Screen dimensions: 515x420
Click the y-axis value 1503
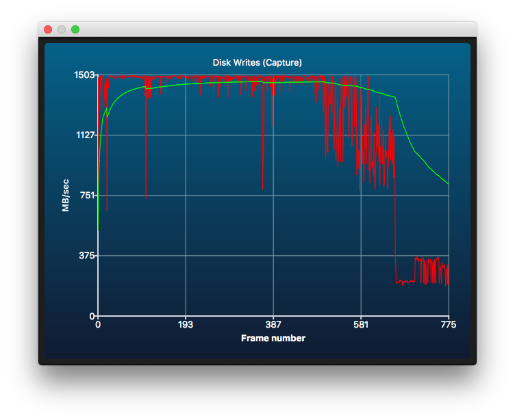(x=84, y=75)
